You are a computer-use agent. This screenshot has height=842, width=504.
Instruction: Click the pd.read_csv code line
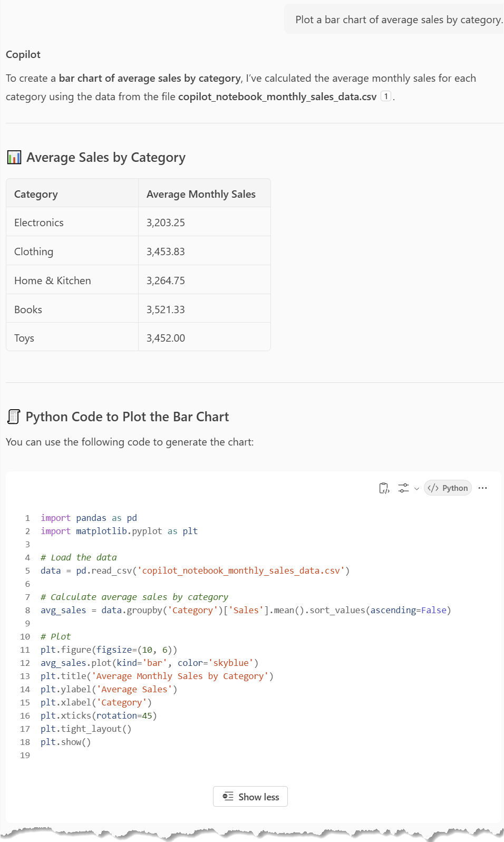(x=195, y=570)
